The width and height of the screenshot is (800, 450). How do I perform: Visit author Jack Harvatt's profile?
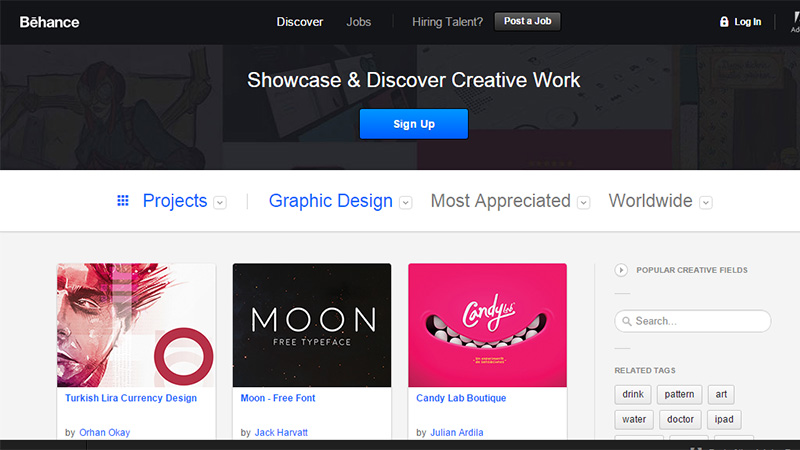pyautogui.click(x=281, y=433)
